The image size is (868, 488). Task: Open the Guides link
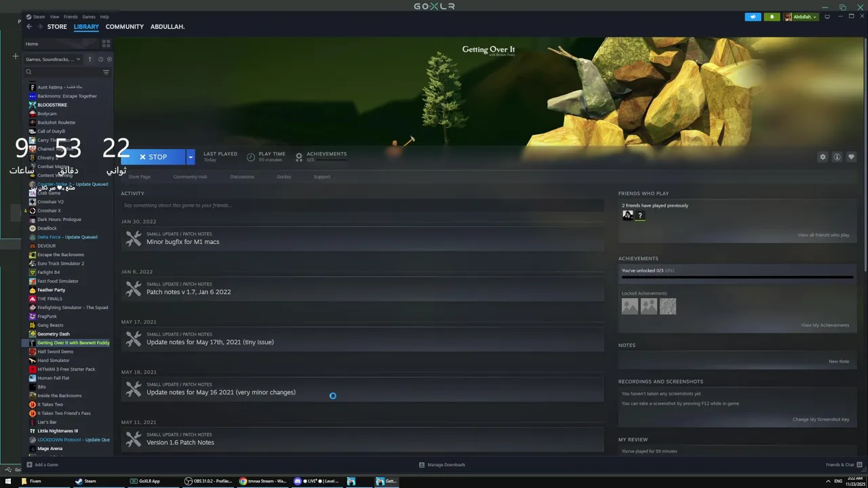[283, 177]
